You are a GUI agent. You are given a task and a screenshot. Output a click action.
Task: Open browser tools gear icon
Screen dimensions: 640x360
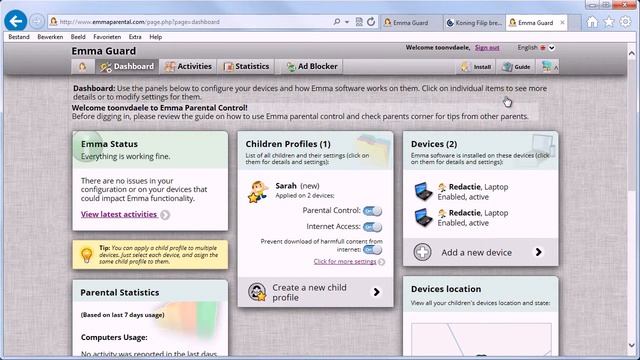(625, 22)
